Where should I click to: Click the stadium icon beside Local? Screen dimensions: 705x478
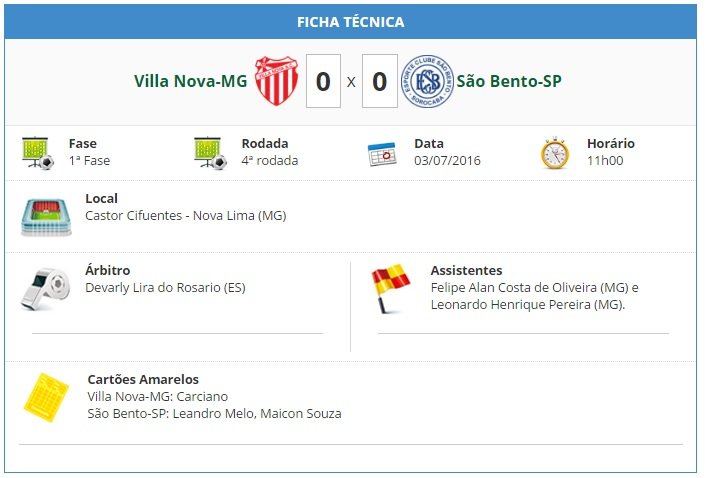click(46, 217)
